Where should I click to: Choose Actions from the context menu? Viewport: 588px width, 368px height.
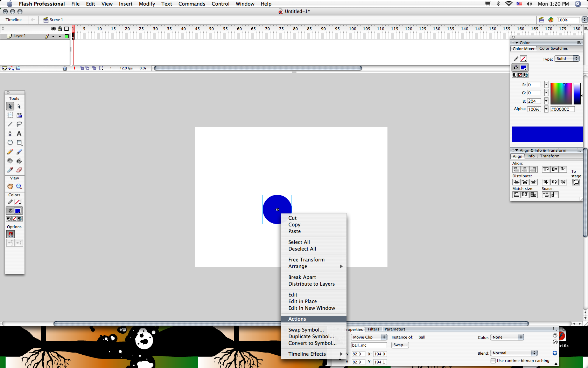(314, 319)
